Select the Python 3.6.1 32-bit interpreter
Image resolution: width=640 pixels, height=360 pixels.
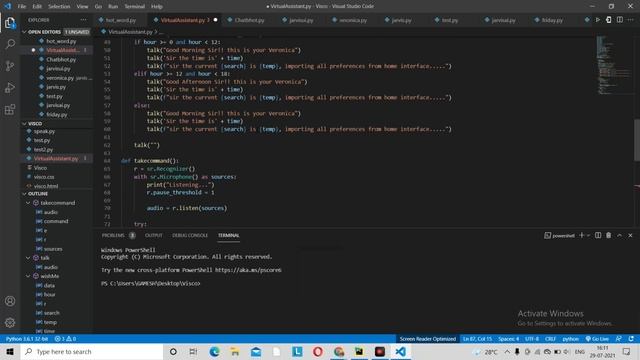pyautogui.click(x=27, y=339)
